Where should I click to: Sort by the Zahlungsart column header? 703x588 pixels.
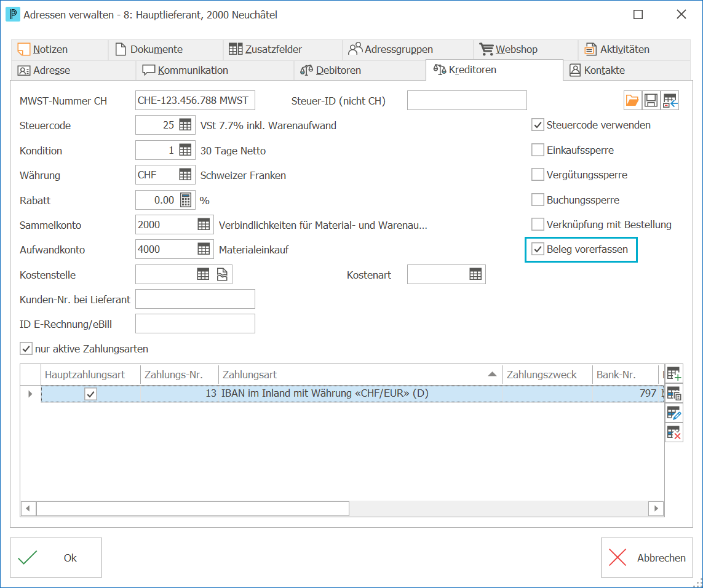(360, 375)
